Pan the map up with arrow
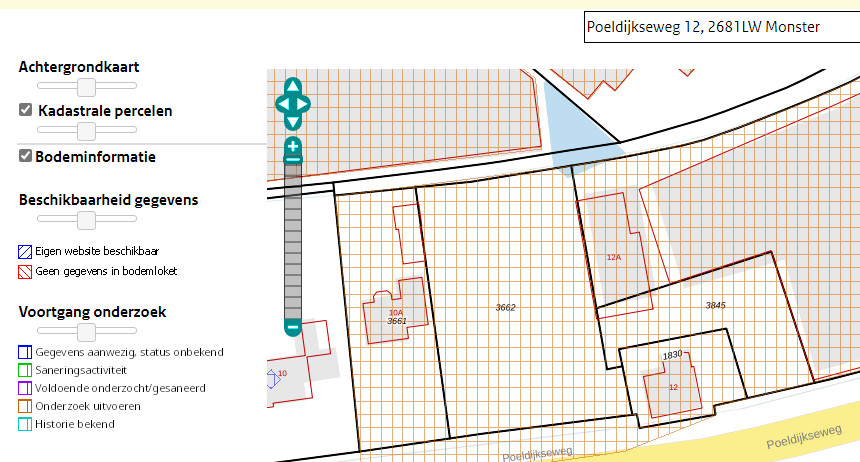The height and width of the screenshot is (462, 860). (x=293, y=86)
